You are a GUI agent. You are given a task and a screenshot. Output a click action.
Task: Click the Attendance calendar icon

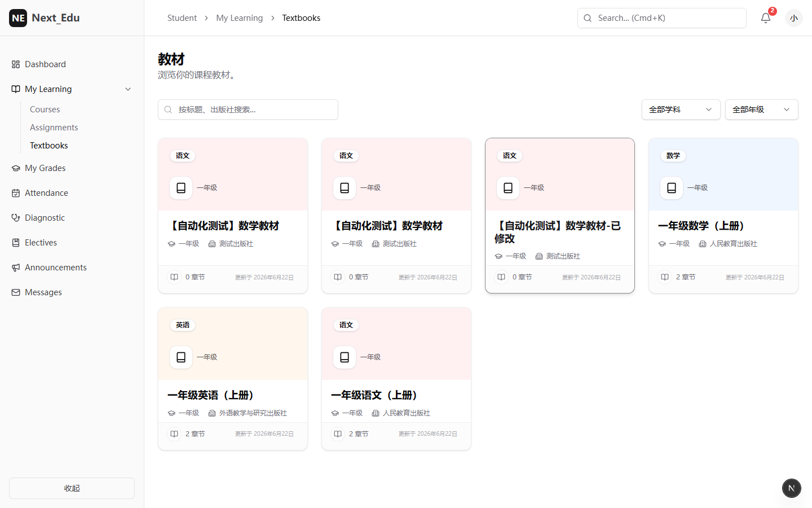point(16,193)
